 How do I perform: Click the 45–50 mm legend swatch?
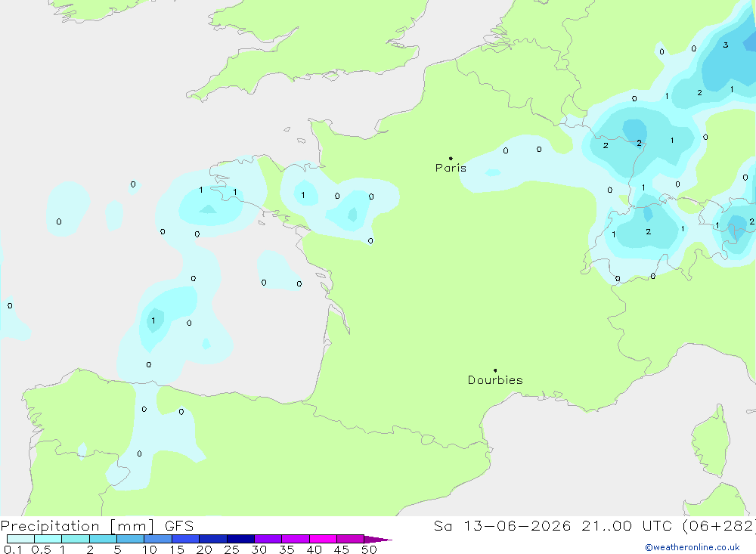[x=351, y=539]
